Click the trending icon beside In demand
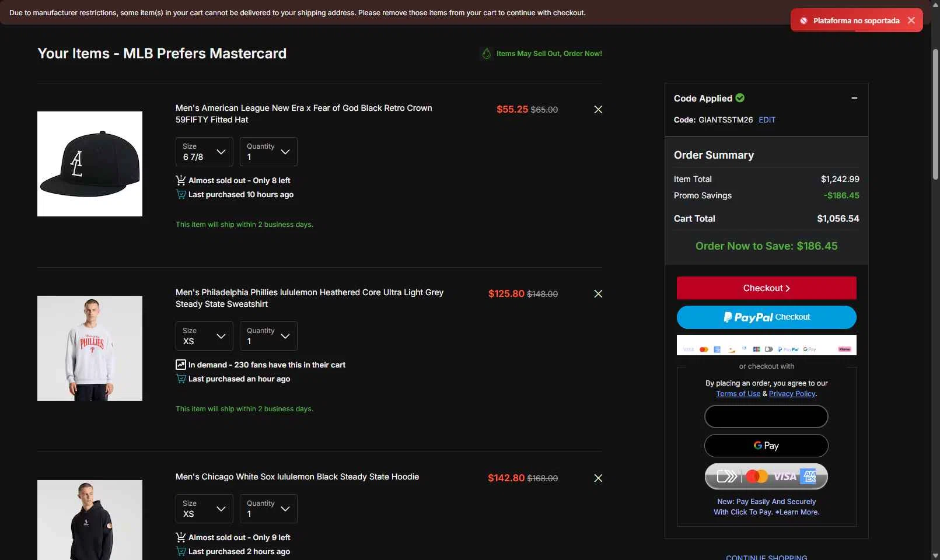 181,365
